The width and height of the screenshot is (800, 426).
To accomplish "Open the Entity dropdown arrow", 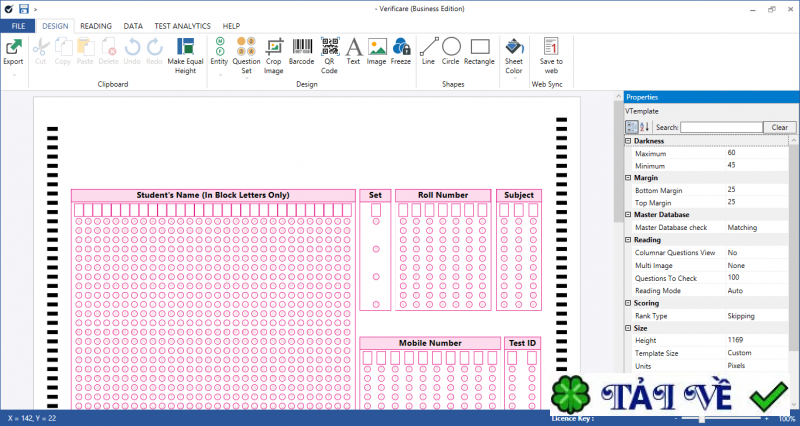I will pos(219,75).
